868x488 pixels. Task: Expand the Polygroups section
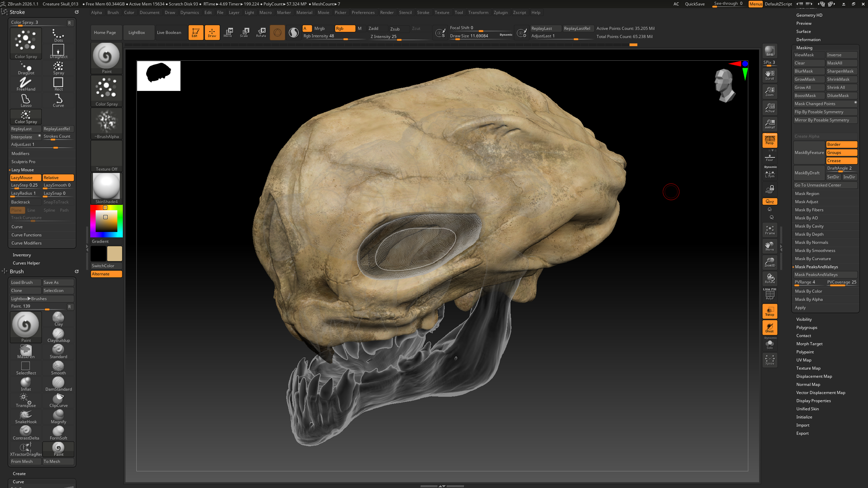pyautogui.click(x=807, y=327)
